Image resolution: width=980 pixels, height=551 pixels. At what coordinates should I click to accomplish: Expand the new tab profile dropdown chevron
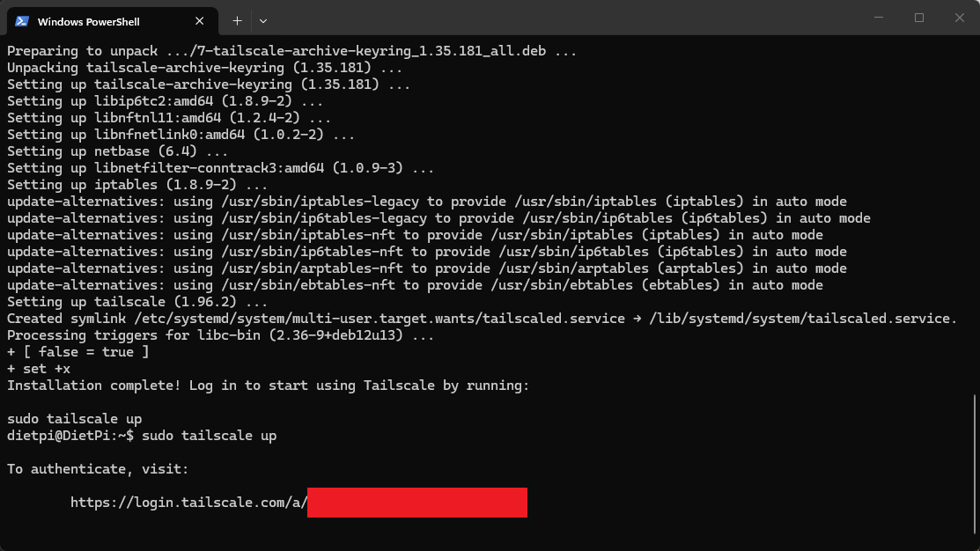coord(263,20)
